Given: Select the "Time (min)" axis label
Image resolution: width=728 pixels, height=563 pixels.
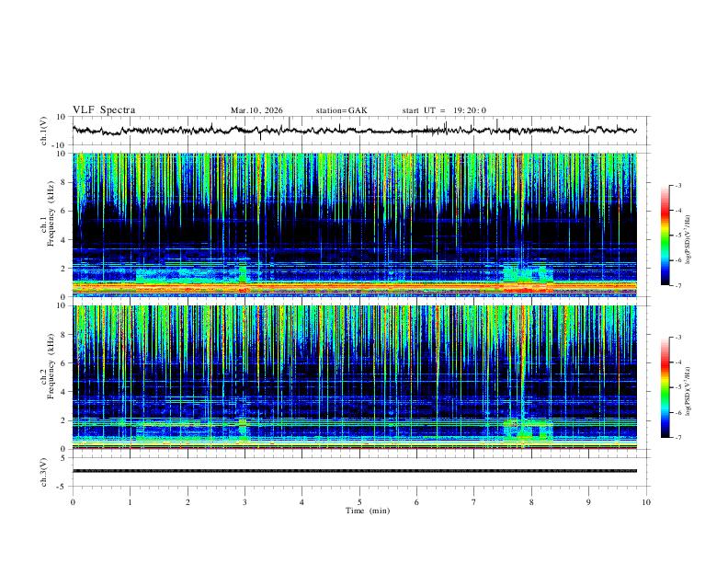Looking at the screenshot, I should (368, 511).
